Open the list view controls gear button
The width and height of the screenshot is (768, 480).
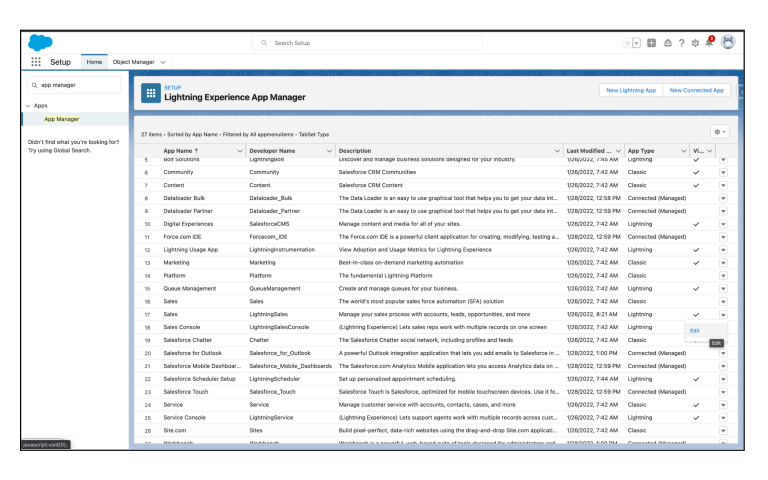pos(720,131)
